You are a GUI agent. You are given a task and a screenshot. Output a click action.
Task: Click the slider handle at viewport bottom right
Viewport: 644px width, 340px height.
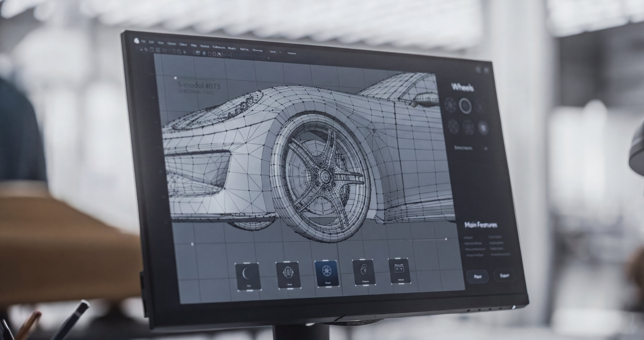(446, 239)
